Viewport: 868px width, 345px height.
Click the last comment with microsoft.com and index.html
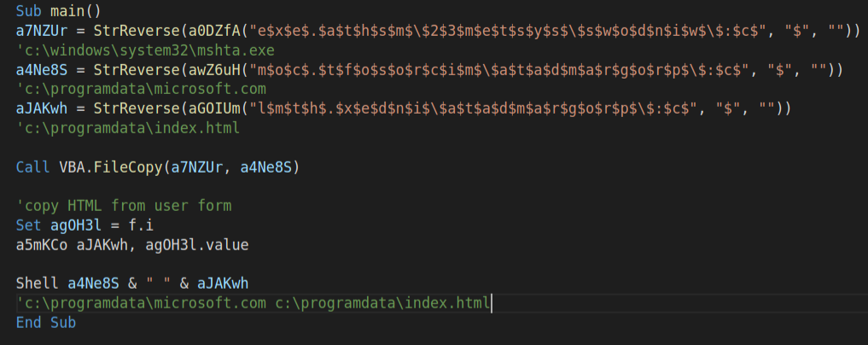coord(253,303)
